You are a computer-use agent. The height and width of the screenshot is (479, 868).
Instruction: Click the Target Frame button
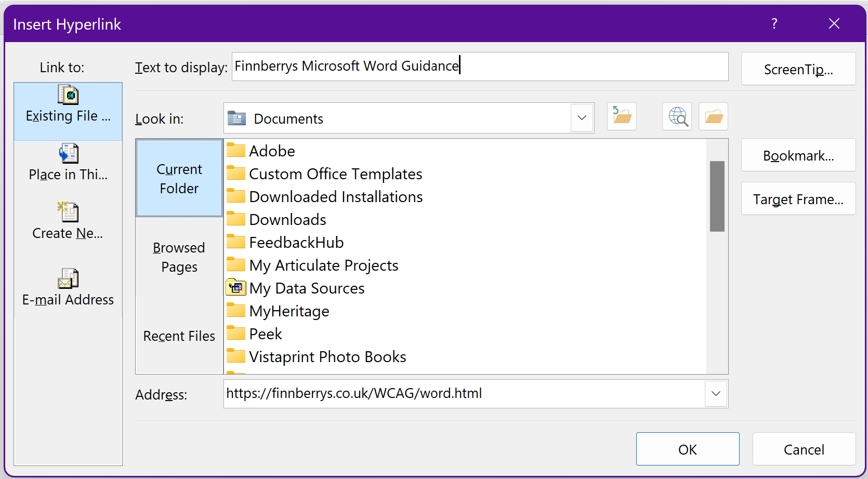[x=798, y=199]
